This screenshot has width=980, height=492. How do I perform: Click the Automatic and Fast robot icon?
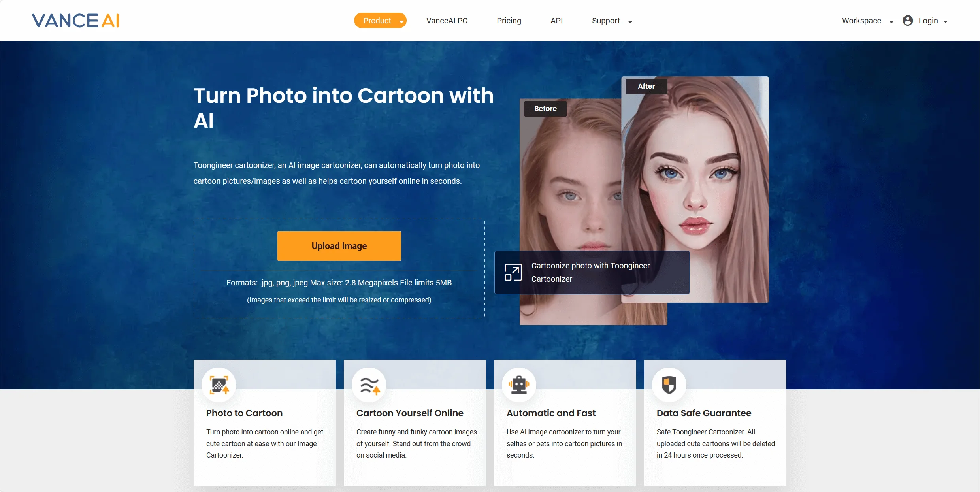click(519, 385)
